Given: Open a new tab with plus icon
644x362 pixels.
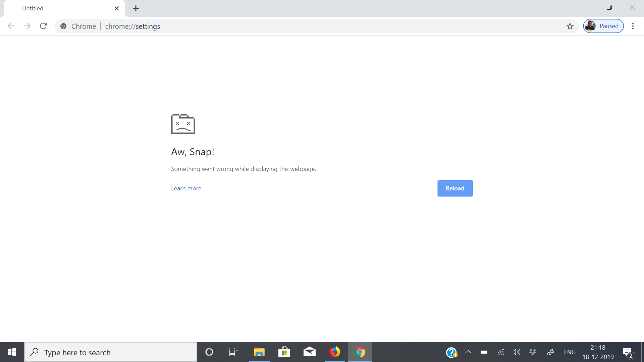Looking at the screenshot, I should (x=136, y=8).
